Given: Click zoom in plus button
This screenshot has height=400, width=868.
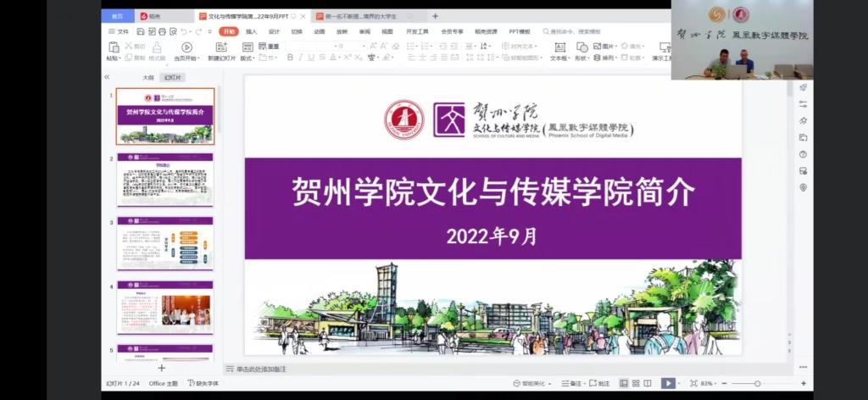Looking at the screenshot, I should (804, 383).
